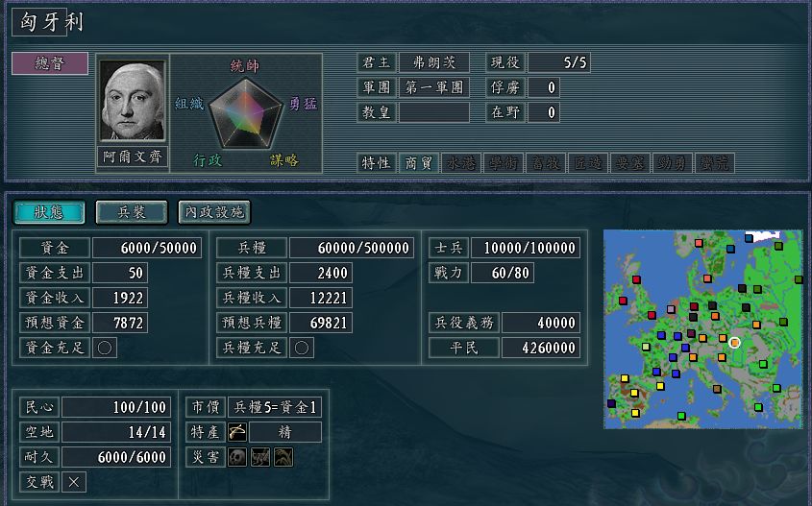Viewport: 812px width, 506px height.
Task: Click the 耐久 value 6000/6000
Action: click(x=116, y=457)
